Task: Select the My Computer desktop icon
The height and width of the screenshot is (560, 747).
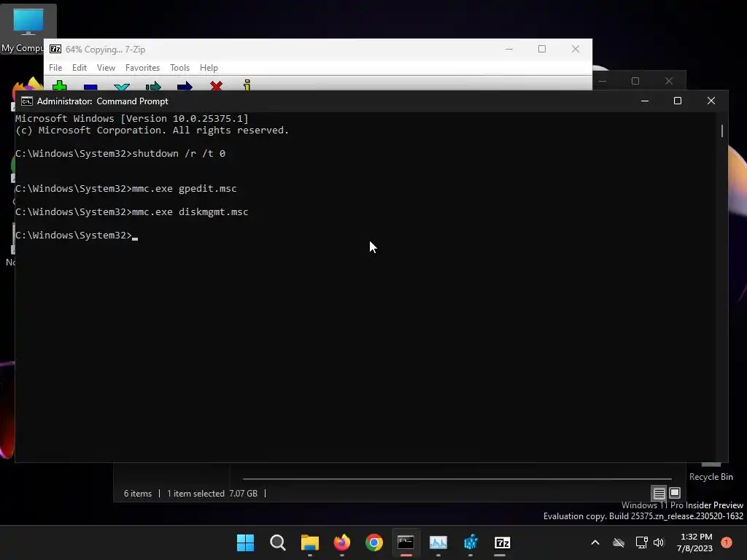Action: (x=28, y=30)
